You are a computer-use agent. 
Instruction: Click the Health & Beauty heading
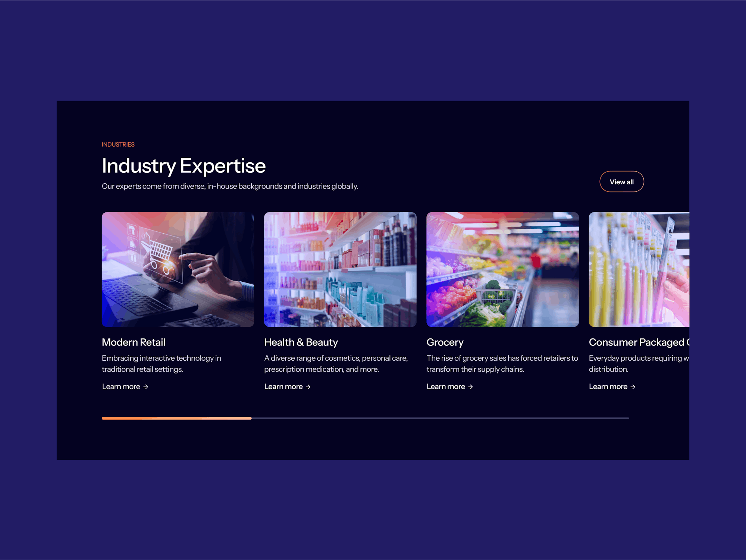coord(301,342)
